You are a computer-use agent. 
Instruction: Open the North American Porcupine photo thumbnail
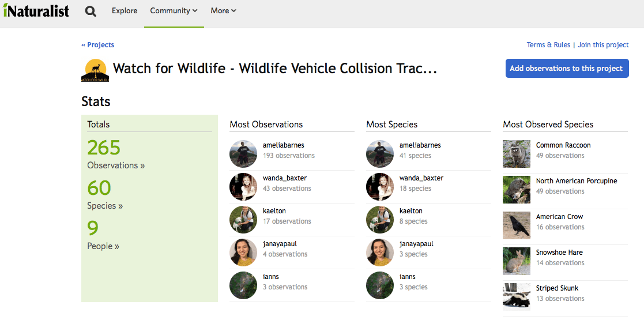[x=517, y=190]
